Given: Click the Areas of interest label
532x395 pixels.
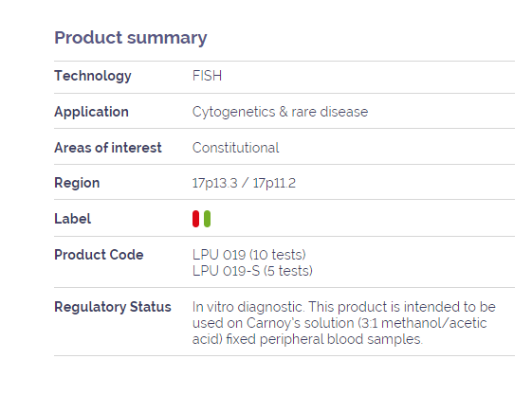Looking at the screenshot, I should (x=108, y=148).
